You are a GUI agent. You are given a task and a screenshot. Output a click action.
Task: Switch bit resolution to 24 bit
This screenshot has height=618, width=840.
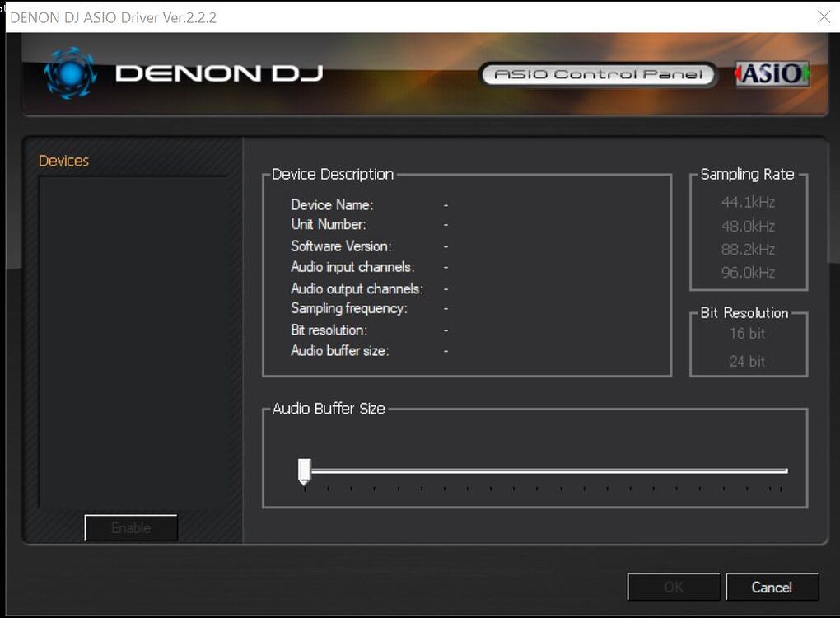click(747, 361)
